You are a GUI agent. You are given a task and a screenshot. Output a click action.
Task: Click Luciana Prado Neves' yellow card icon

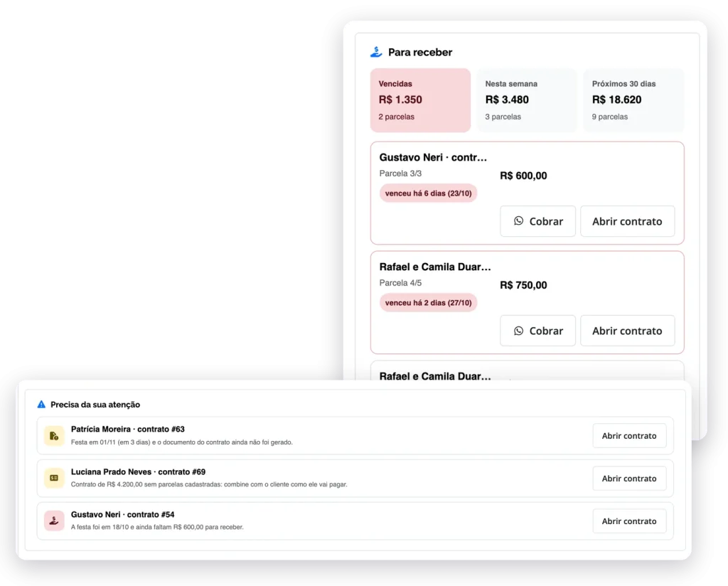click(54, 479)
